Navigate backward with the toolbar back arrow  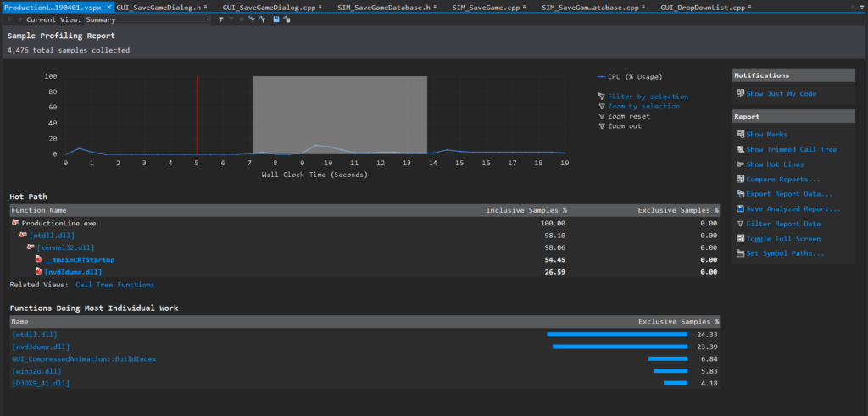pyautogui.click(x=9, y=19)
